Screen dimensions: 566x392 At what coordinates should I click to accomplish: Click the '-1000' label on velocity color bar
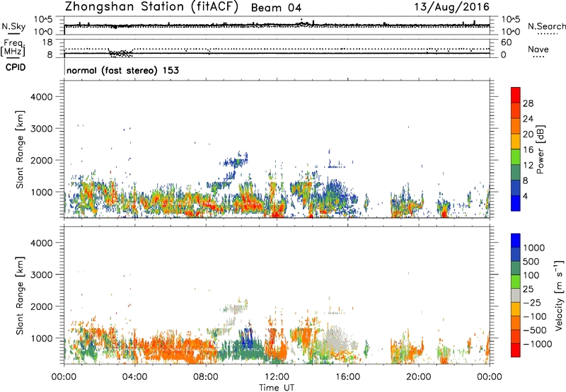tap(537, 344)
